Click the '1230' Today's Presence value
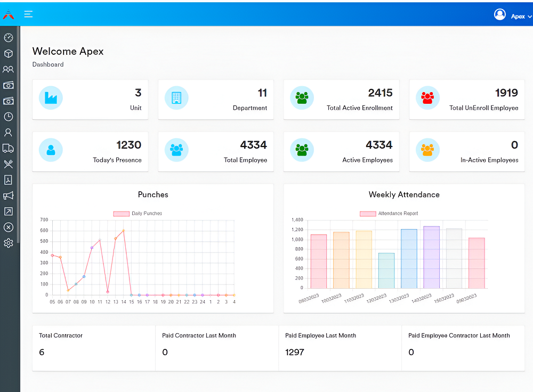This screenshot has width=533, height=392. pyautogui.click(x=129, y=145)
